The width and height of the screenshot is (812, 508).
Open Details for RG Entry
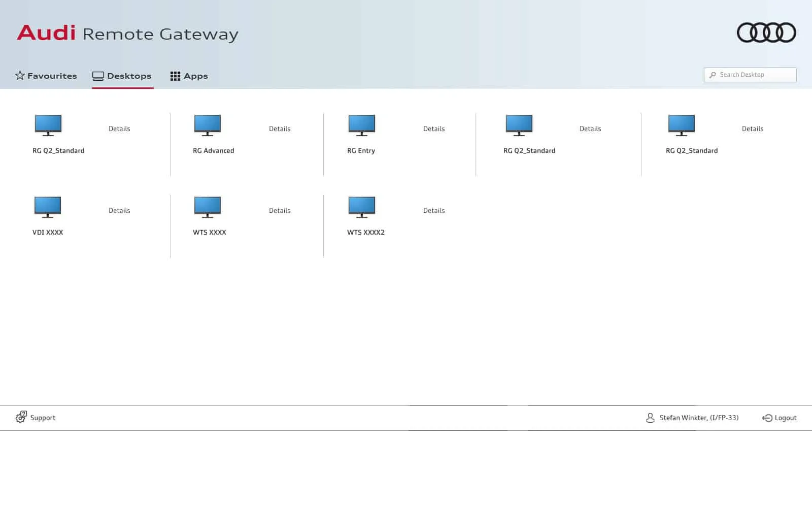click(x=434, y=129)
